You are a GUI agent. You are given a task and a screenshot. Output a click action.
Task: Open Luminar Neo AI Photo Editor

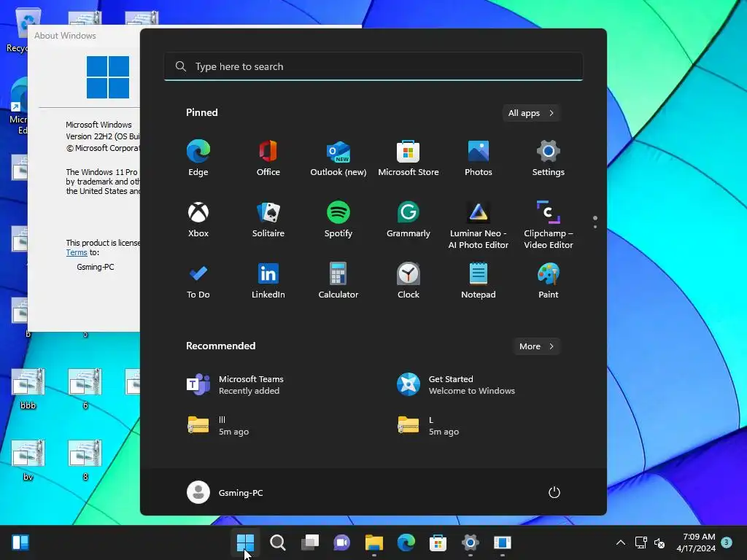click(479, 225)
